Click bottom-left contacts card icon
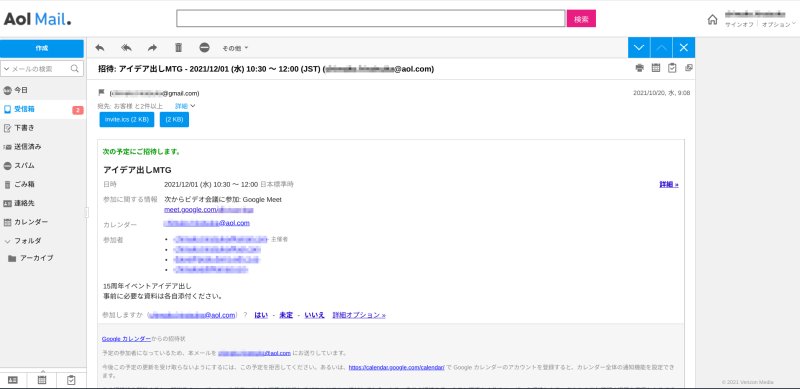The height and width of the screenshot is (389, 800). [13, 380]
